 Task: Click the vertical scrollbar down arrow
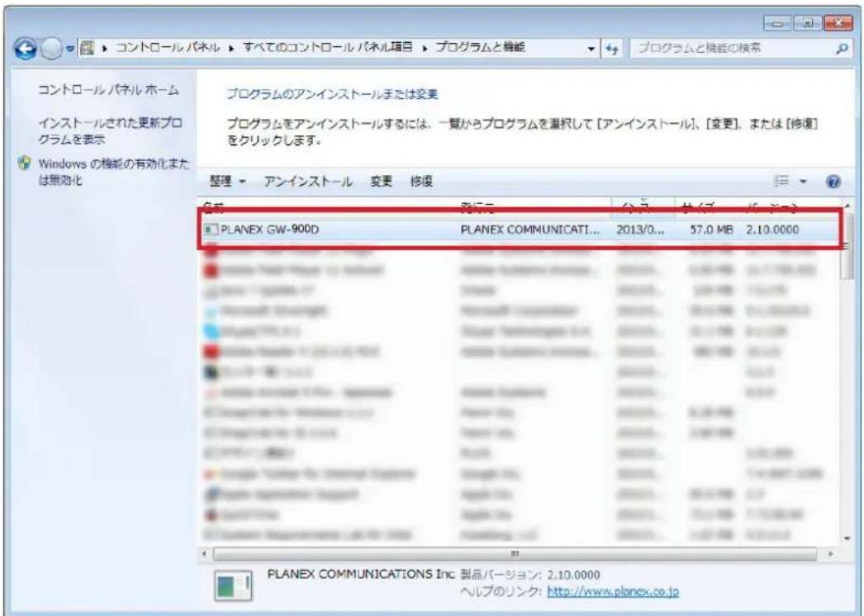tap(847, 539)
